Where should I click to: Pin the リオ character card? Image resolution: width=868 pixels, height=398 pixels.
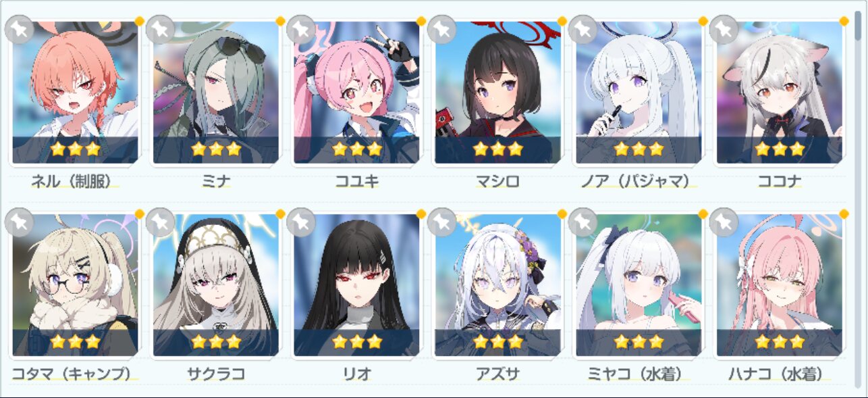[300, 222]
